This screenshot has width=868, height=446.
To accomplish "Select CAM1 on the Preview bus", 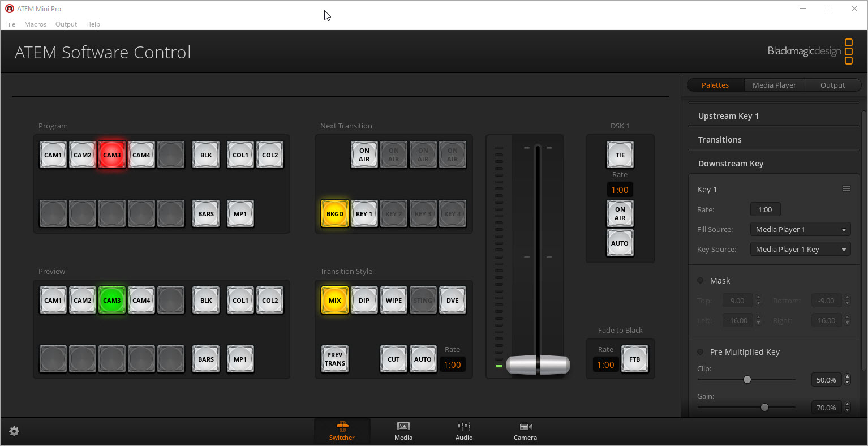I will [53, 301].
